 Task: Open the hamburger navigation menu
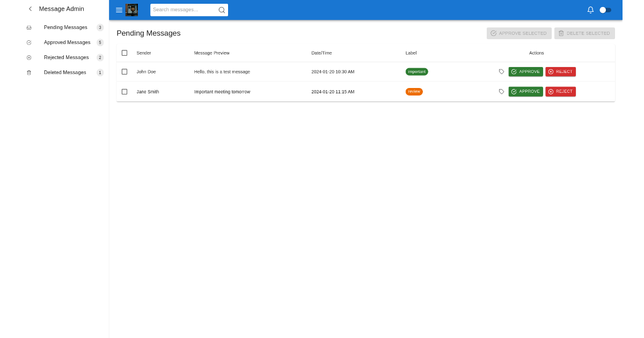click(119, 10)
